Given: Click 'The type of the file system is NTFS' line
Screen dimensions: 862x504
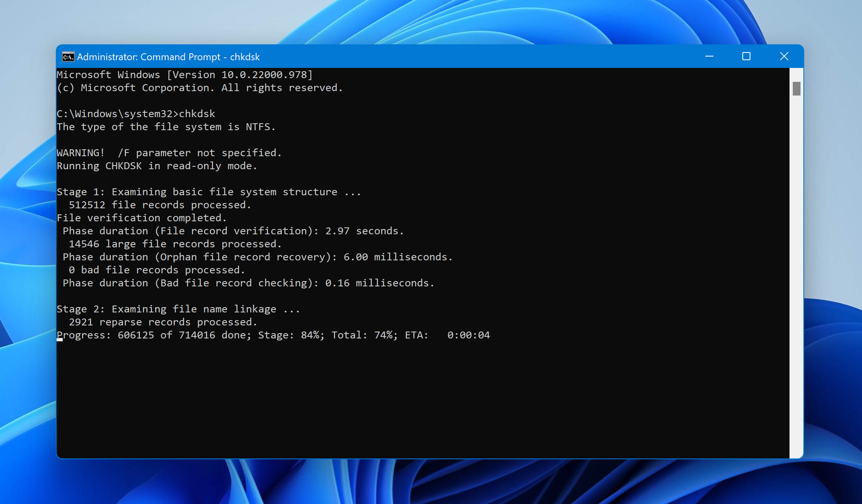Looking at the screenshot, I should click(x=166, y=127).
